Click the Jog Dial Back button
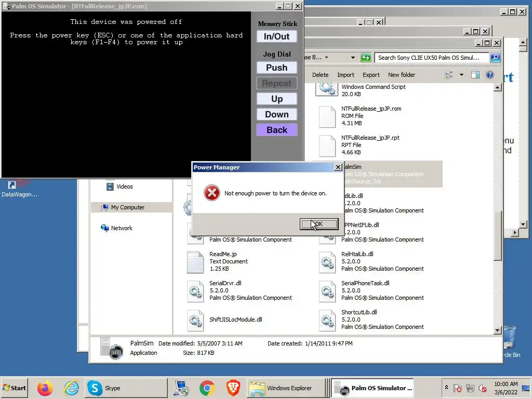The image size is (532, 399). point(276,130)
